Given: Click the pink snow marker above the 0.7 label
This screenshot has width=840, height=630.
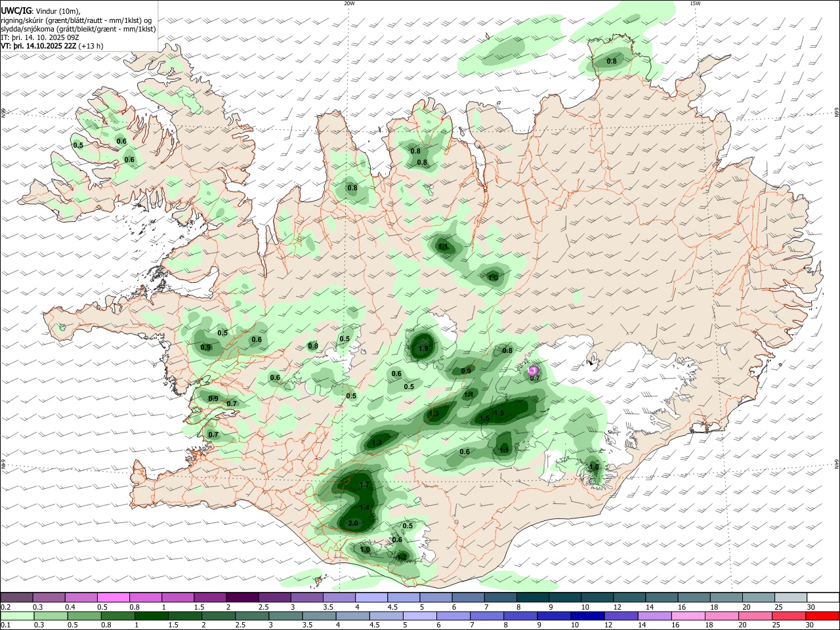Looking at the screenshot, I should [532, 371].
